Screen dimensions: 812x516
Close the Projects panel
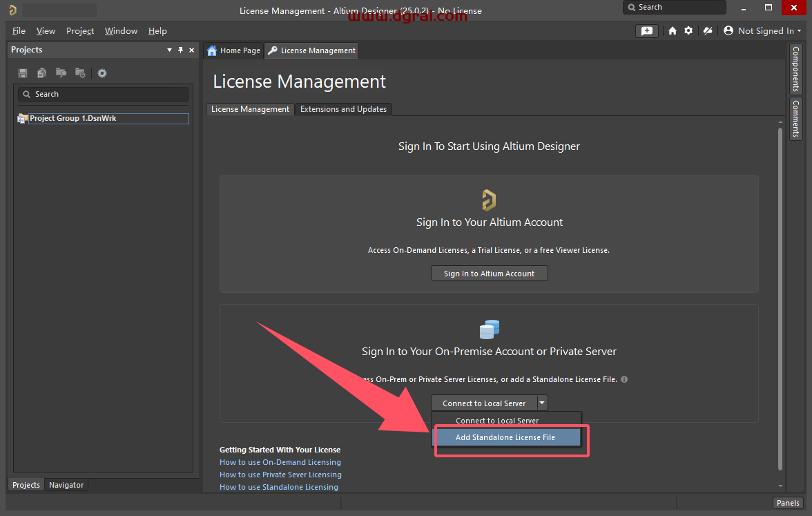[x=192, y=50]
